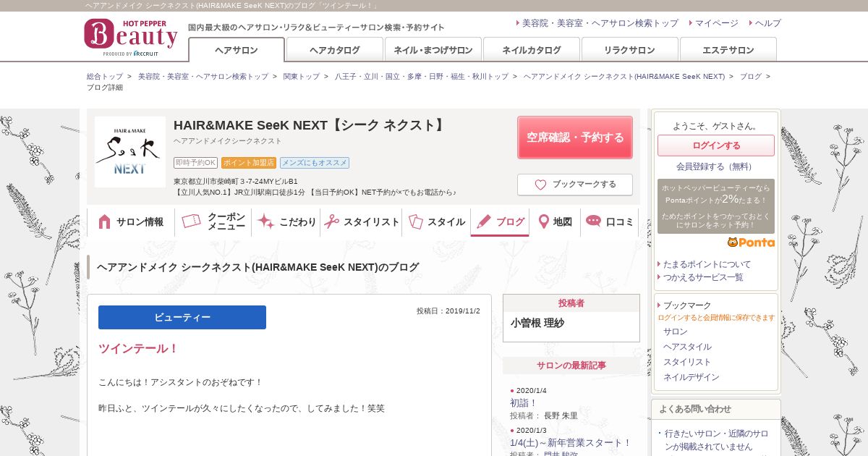This screenshot has height=456, width=868.
Task: Click the heart icon on bookmark button
Action: [540, 185]
